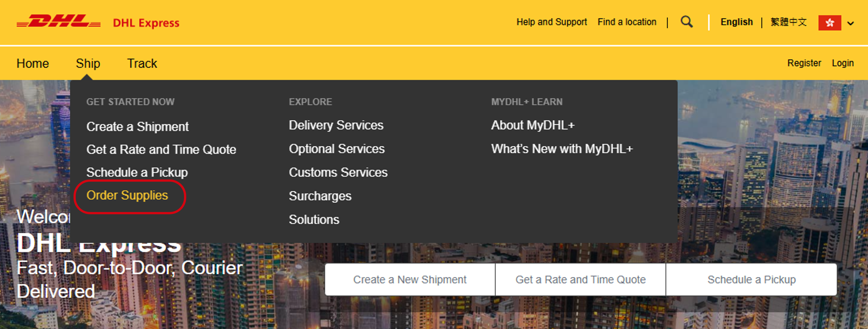Click the DHL Express title

click(146, 23)
